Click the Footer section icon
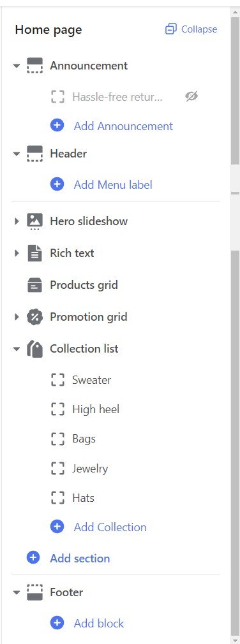Viewport: 240px width, 644px height. pos(35,592)
